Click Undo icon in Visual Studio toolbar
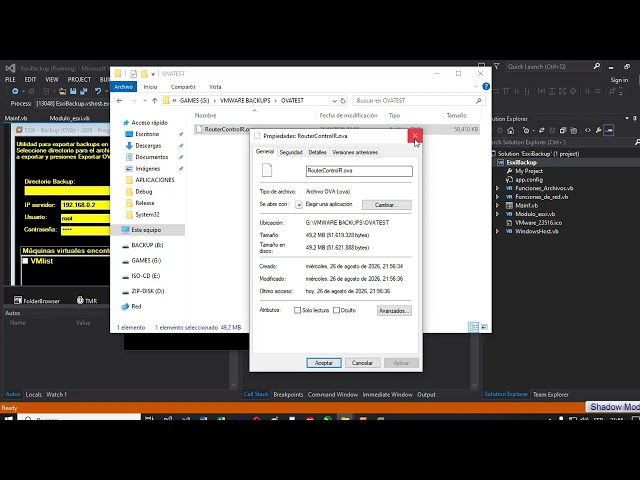The image size is (640, 480). tap(98, 91)
